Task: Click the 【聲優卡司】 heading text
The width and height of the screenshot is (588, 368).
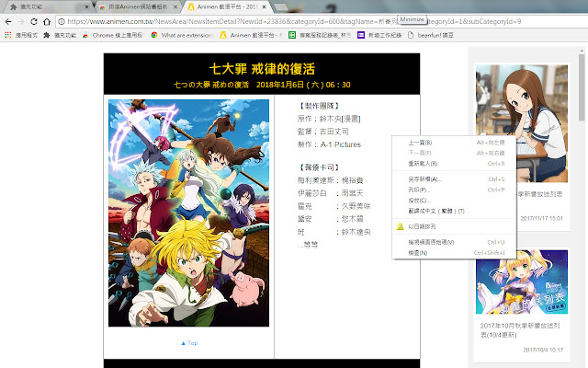Action: pyautogui.click(x=319, y=167)
